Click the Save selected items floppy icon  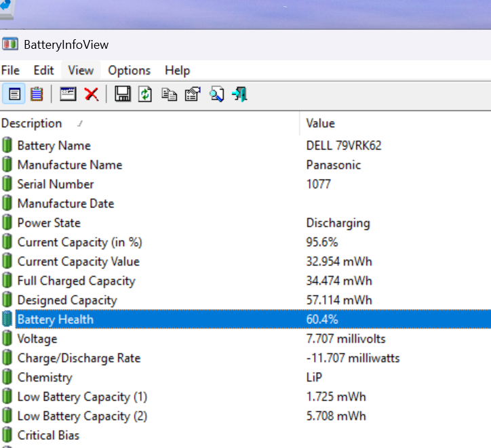(123, 94)
